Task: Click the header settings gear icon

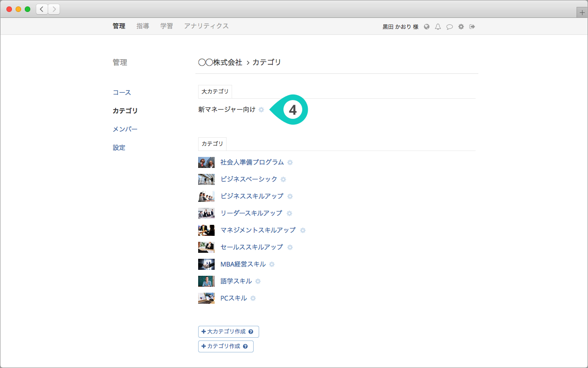Action: (x=461, y=27)
